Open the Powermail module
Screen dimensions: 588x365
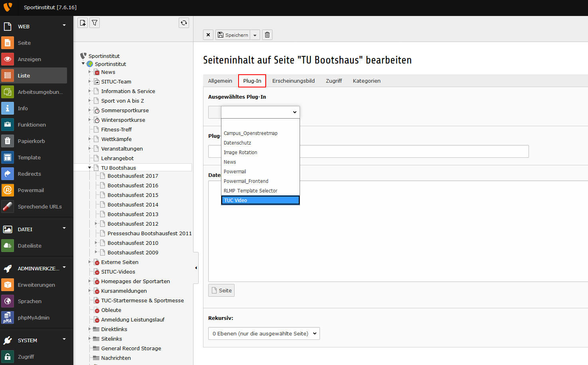(x=31, y=190)
